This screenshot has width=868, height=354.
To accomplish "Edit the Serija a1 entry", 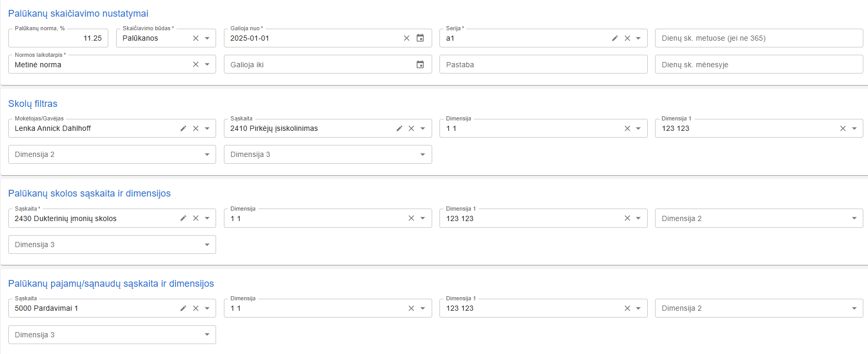I will click(615, 38).
